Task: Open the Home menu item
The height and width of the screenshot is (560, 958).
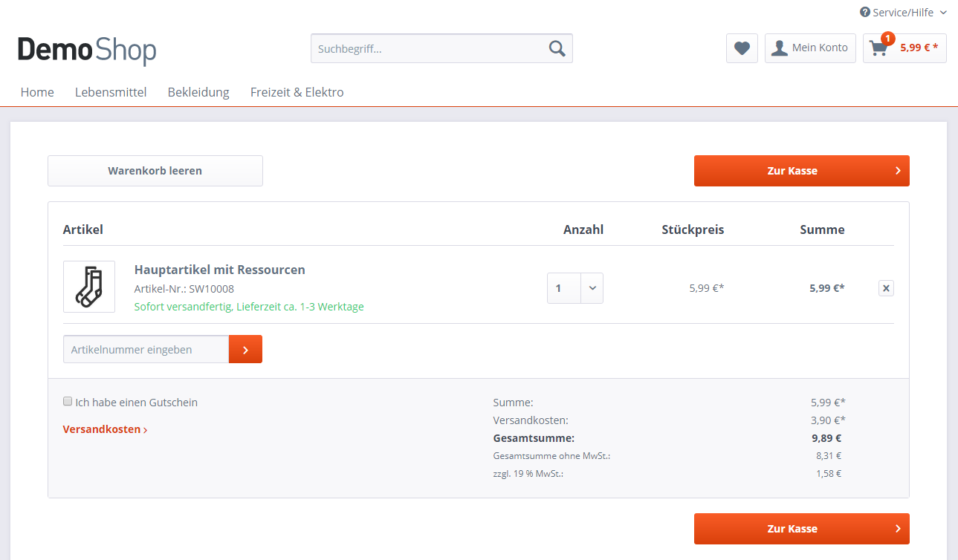Action: coord(37,92)
